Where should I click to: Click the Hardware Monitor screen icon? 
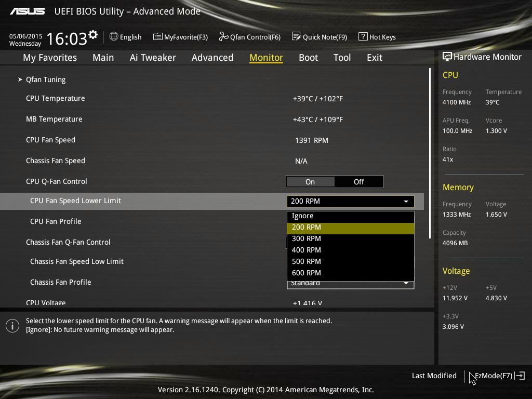point(447,57)
